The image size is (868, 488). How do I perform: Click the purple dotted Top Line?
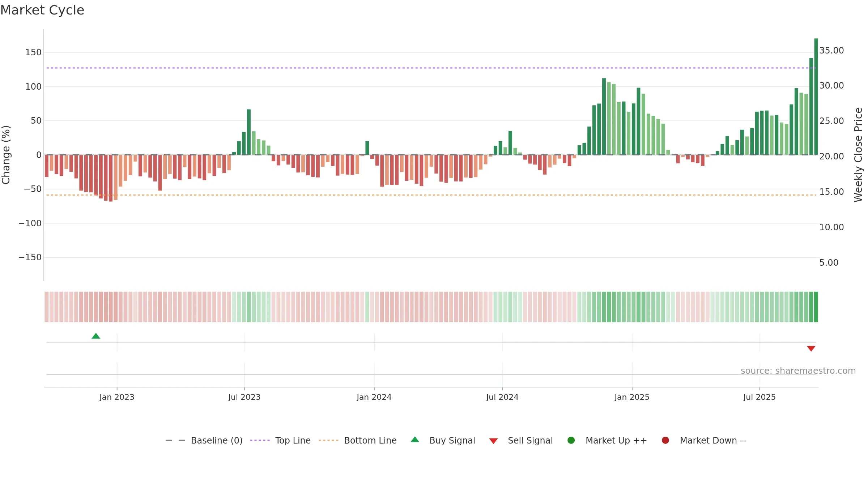coord(431,68)
